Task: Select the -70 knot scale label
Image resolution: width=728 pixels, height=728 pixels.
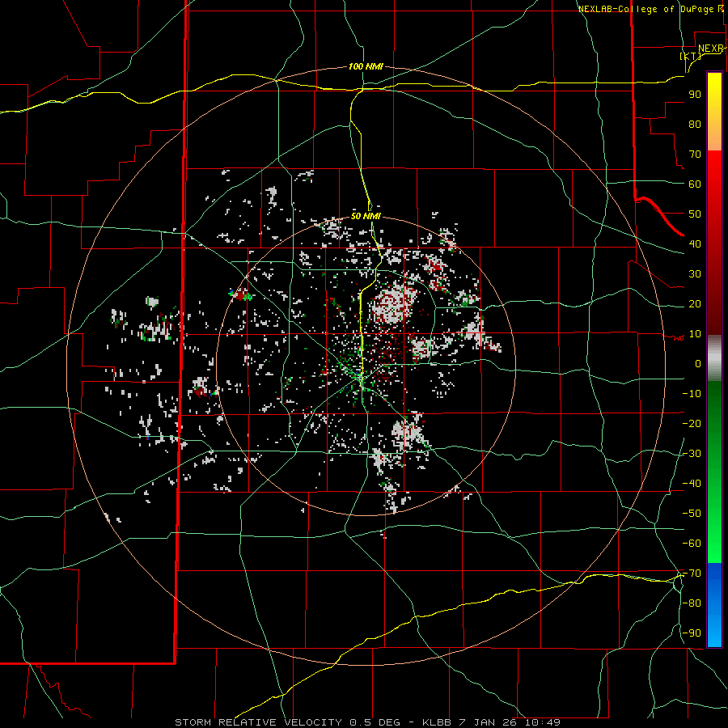Action: 692,574
